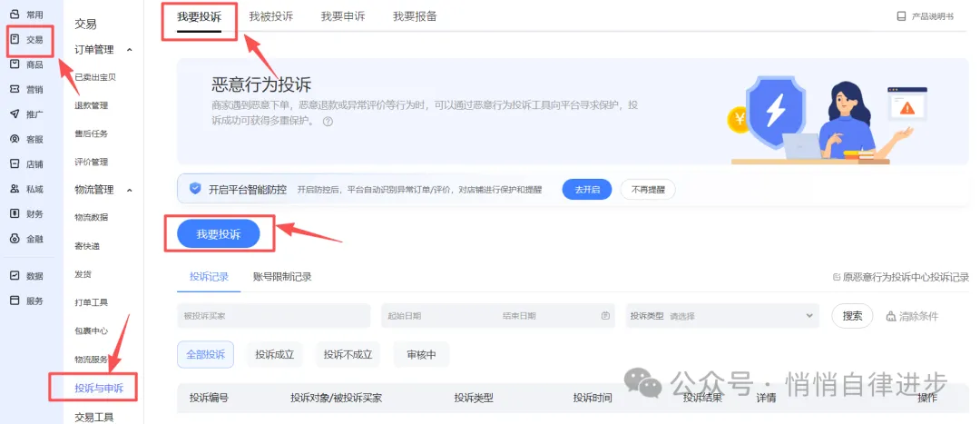Screen dimensions: 980x424
Task: Select the 投诉记录 tab
Action: [209, 276]
